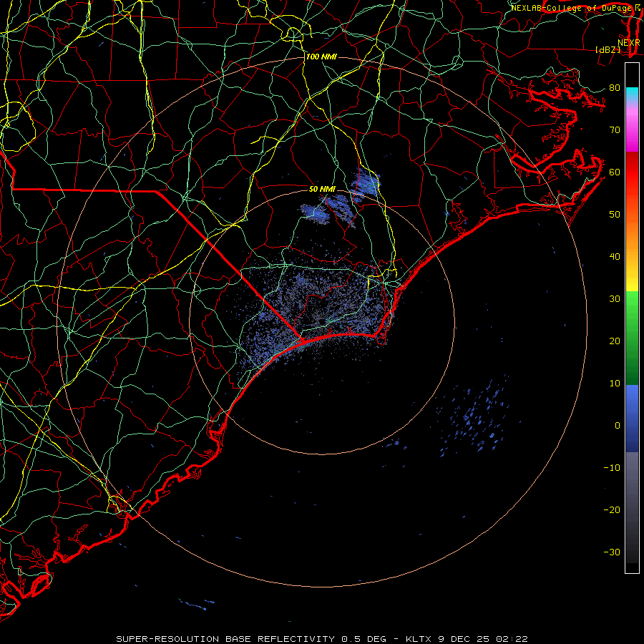Screen dimensions: 644x644
Task: Click the 40 value on the dBZ scale
Action: coord(615,257)
